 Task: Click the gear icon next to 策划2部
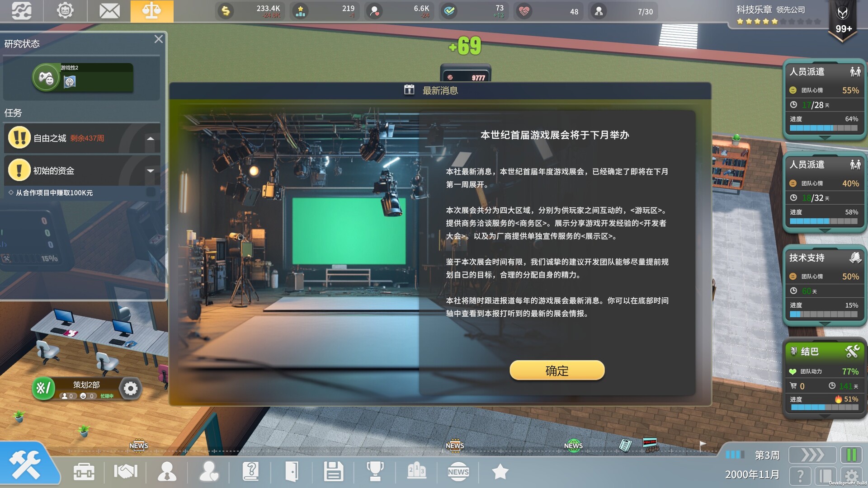pos(130,388)
